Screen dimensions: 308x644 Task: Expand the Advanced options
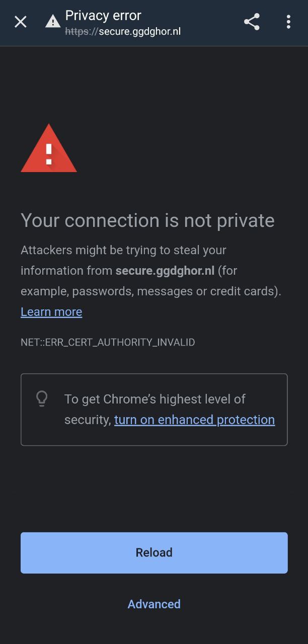(x=154, y=604)
